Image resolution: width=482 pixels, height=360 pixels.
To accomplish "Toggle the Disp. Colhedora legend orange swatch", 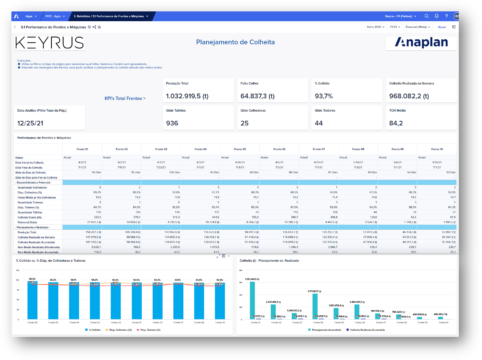I will click(107, 330).
